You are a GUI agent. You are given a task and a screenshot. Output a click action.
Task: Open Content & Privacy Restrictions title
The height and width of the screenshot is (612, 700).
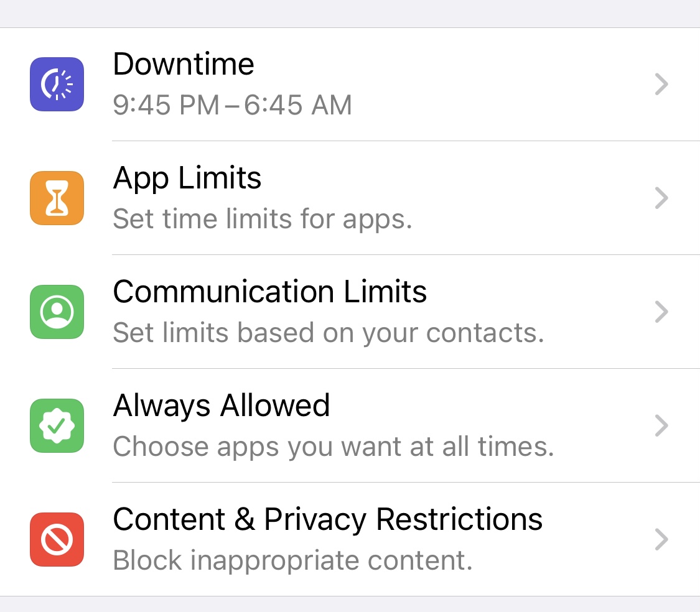(x=327, y=519)
